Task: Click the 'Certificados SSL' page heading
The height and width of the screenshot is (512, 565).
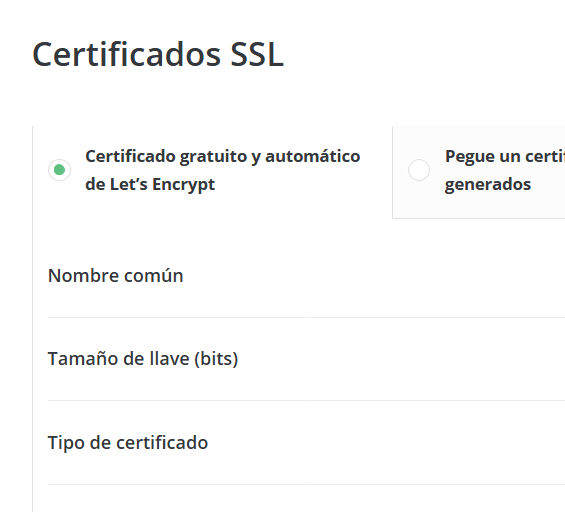Action: click(158, 54)
